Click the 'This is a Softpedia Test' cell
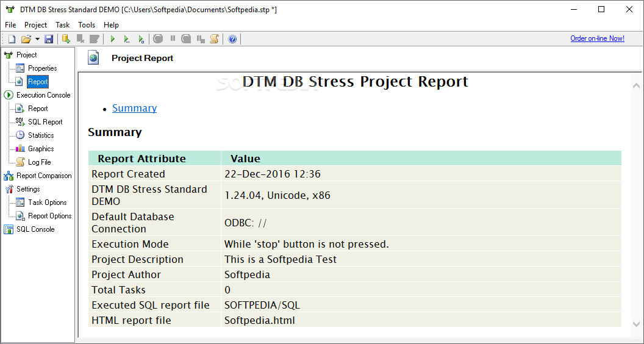 pyautogui.click(x=421, y=259)
